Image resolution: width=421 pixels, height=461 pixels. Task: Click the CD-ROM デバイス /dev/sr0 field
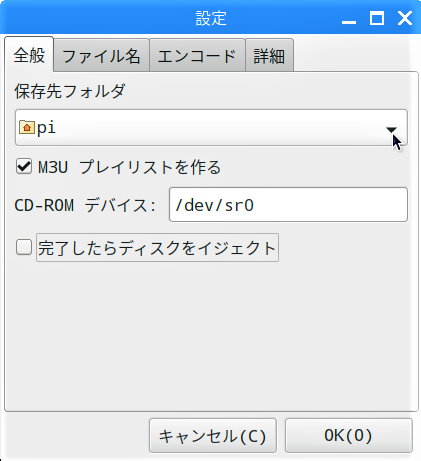pos(288,205)
